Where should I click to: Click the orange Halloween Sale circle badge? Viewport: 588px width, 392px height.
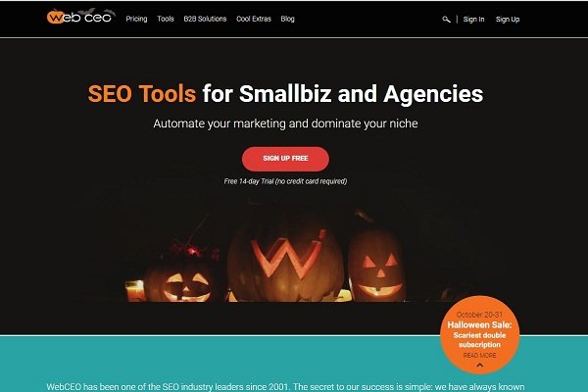pyautogui.click(x=479, y=334)
